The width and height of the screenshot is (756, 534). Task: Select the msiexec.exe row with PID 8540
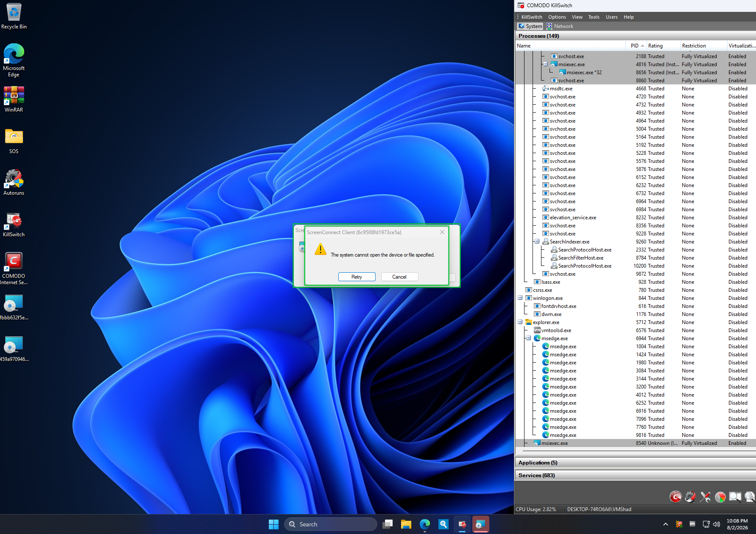tap(635, 443)
